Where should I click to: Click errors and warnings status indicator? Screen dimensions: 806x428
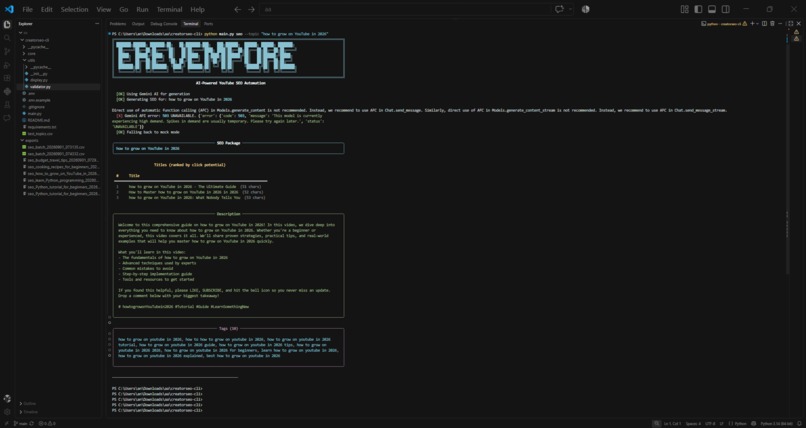[46, 423]
